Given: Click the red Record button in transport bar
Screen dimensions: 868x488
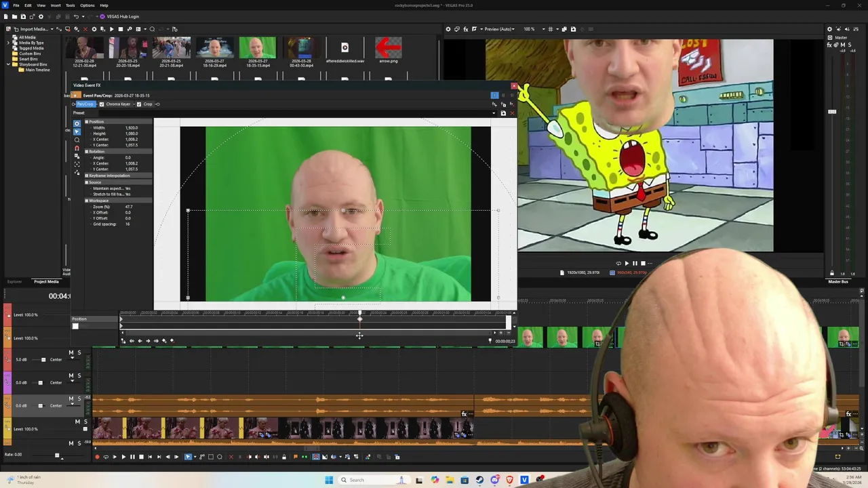Looking at the screenshot, I should pyautogui.click(x=97, y=457).
